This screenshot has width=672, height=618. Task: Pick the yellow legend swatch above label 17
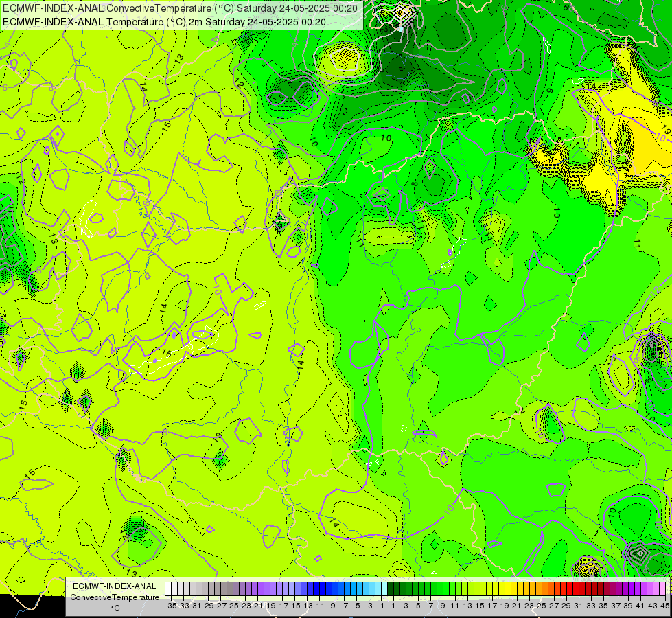tap(489, 589)
